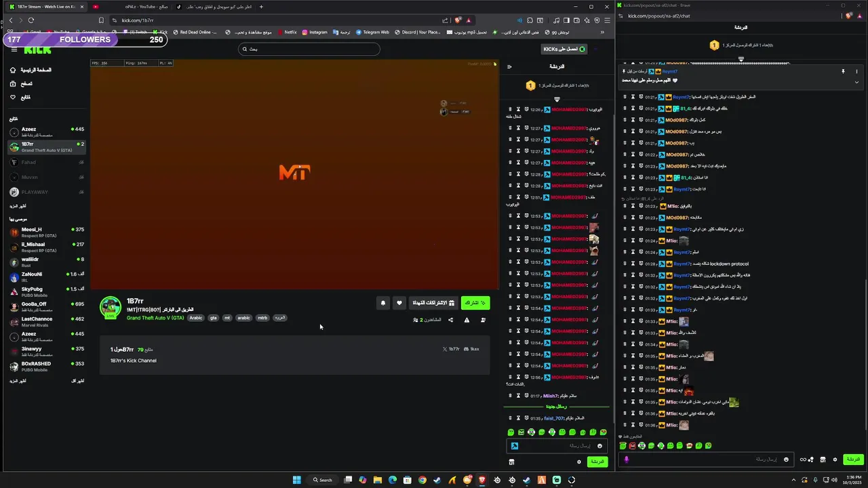Open the 1kax Discord social link

coord(472,349)
